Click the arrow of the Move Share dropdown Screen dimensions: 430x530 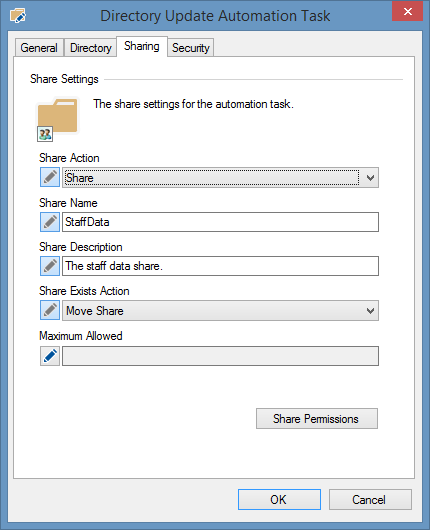click(x=371, y=311)
